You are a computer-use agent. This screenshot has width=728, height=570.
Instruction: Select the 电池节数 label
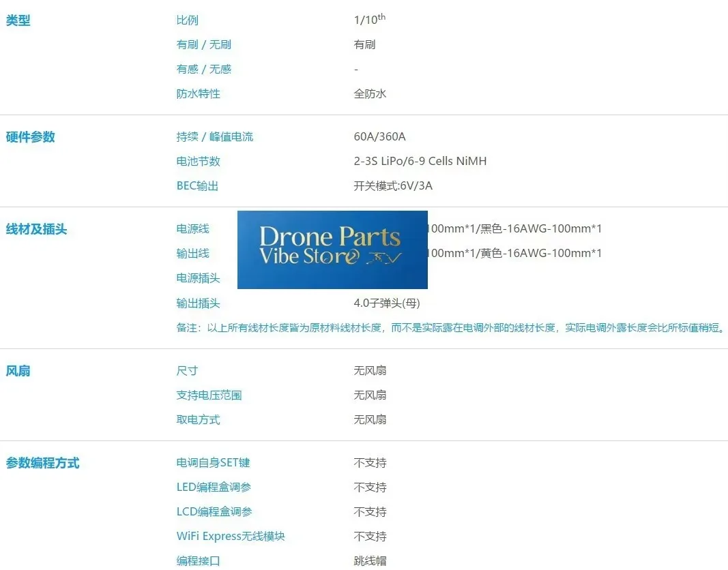pyautogui.click(x=199, y=162)
